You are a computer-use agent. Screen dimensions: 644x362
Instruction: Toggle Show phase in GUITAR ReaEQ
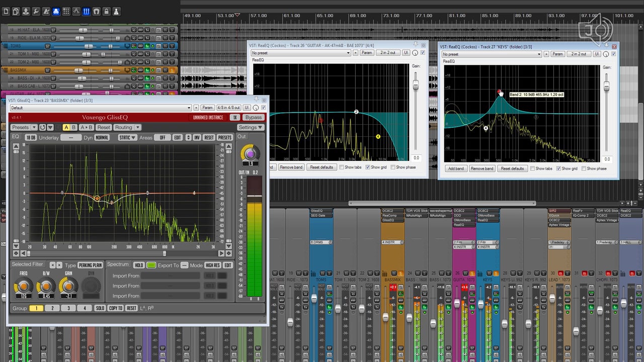(393, 167)
